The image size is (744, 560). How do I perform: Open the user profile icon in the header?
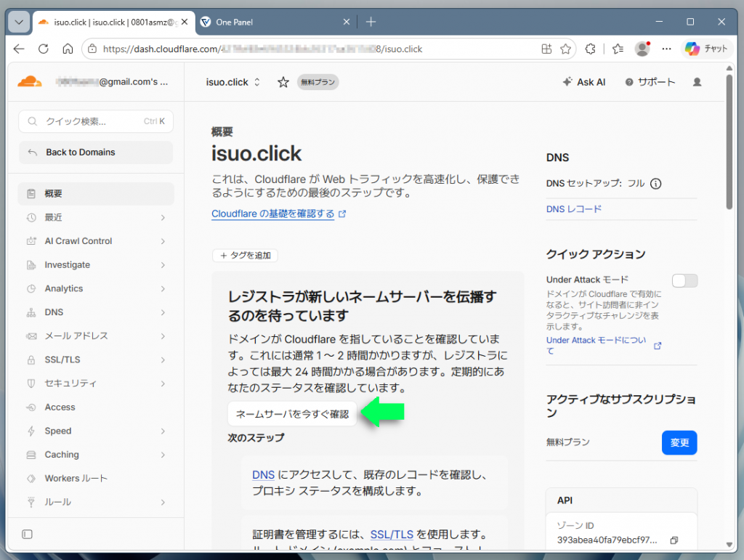point(697,82)
